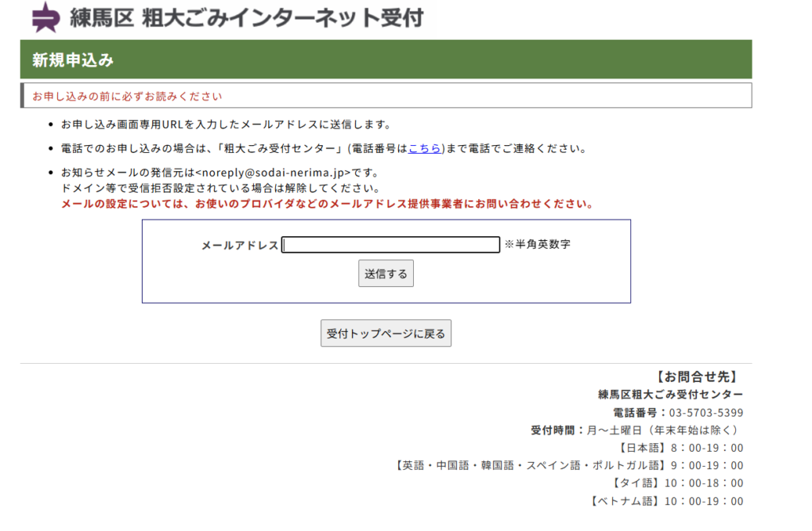Click the ※半角英数字 input hint

pyautogui.click(x=537, y=245)
